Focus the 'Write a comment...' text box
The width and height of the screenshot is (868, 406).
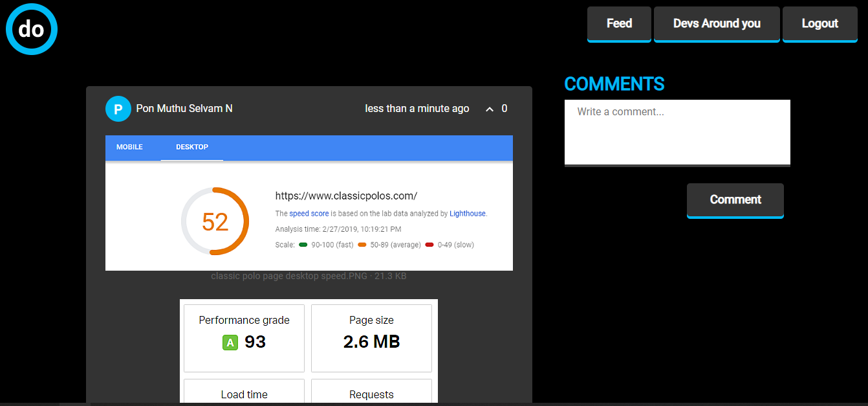point(677,133)
